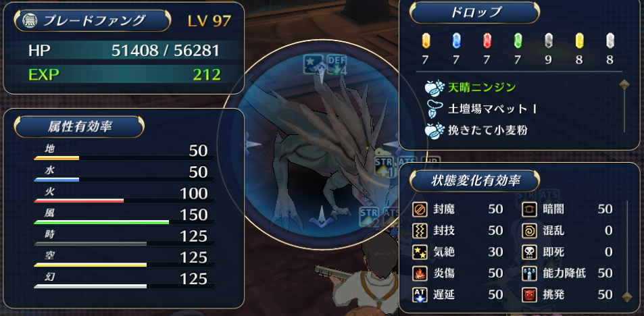Select the 挽きたて小麦粉 drop item
This screenshot has width=644, height=316.
click(476, 130)
